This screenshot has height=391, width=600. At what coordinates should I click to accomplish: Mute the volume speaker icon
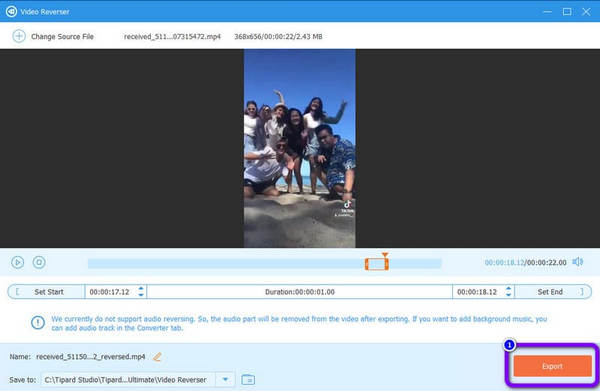(577, 262)
